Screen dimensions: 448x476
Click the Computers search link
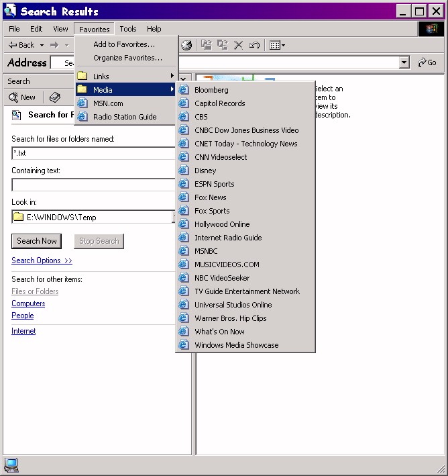pos(28,303)
